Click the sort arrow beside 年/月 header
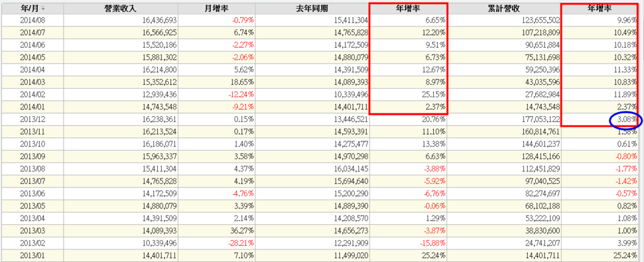The image size is (644, 262). [x=43, y=9]
